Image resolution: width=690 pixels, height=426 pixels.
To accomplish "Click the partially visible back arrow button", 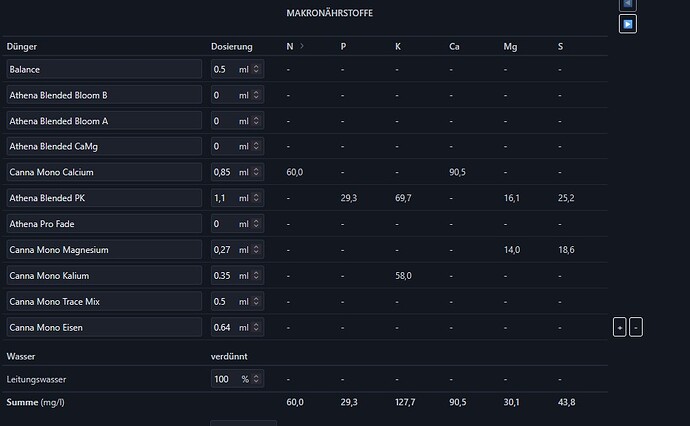I will coord(628,4).
